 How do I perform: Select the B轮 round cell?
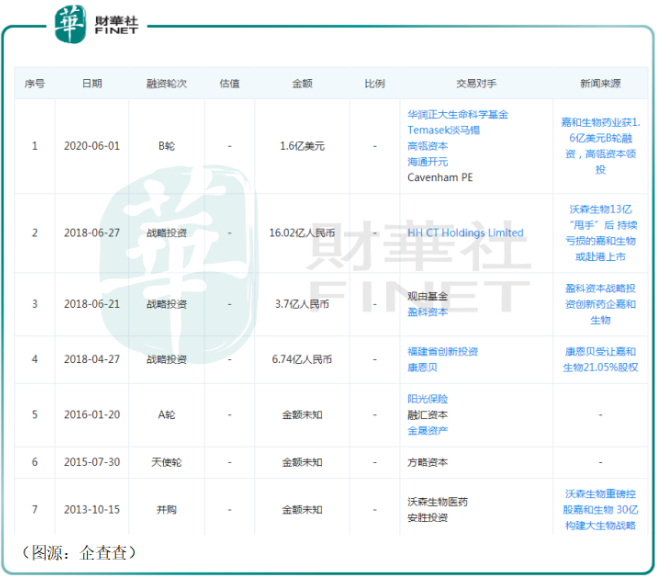coord(166,146)
